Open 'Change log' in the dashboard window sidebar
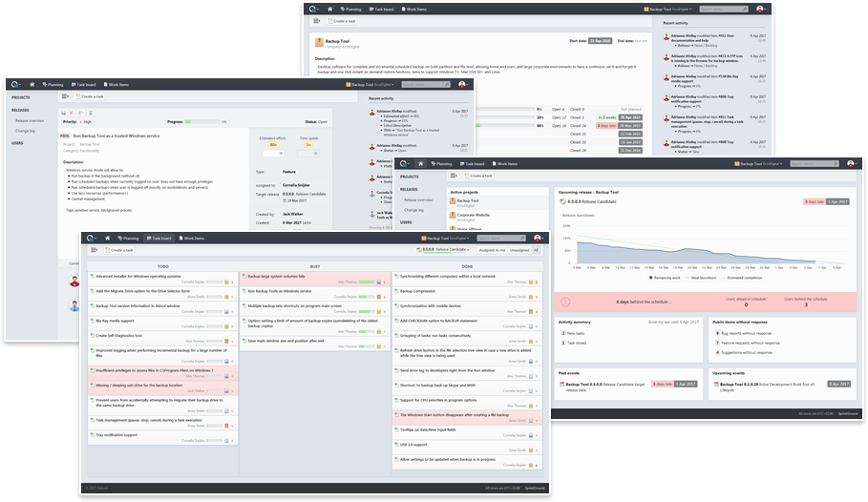Viewport: 868px width, 502px height. (x=413, y=210)
